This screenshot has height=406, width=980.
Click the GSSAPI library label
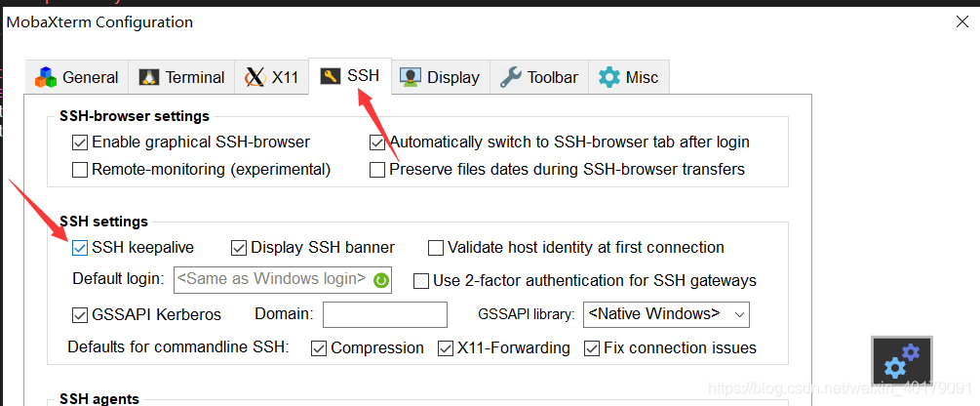click(526, 315)
